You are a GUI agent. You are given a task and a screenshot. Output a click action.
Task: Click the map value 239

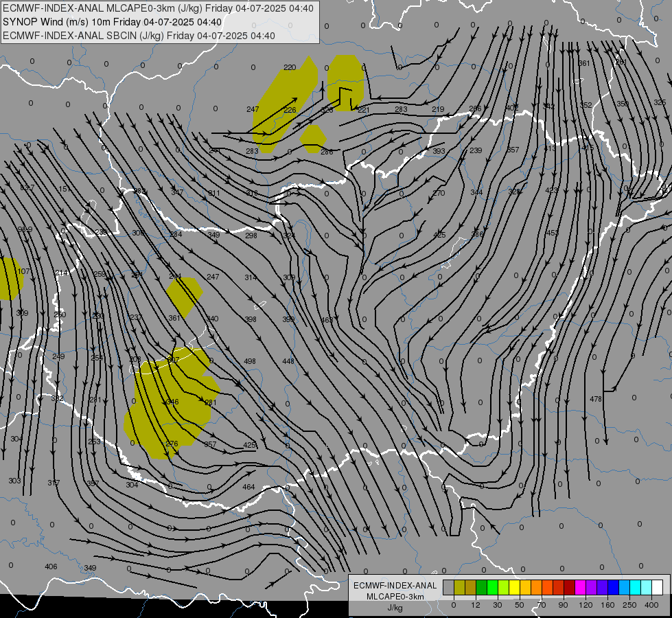(476, 150)
